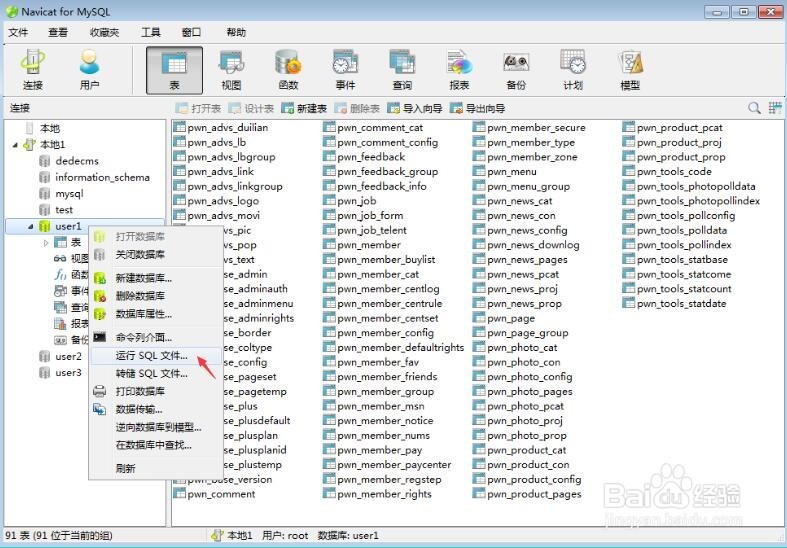Click the 本地 connection icon
787x548 pixels.
pos(30,128)
